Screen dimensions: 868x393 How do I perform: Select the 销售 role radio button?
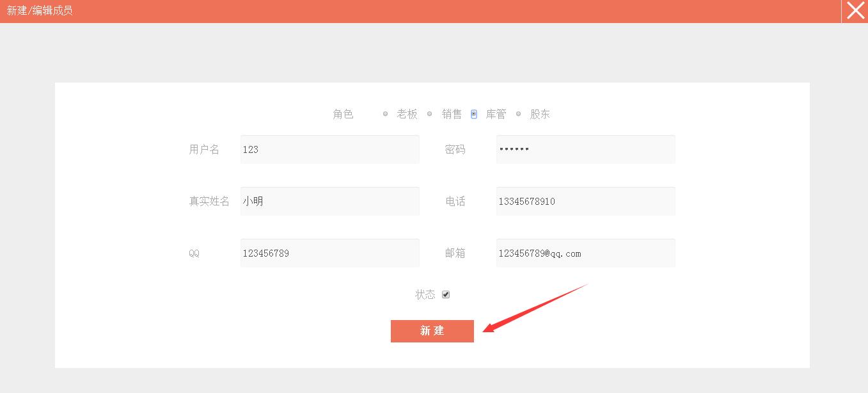[429, 114]
